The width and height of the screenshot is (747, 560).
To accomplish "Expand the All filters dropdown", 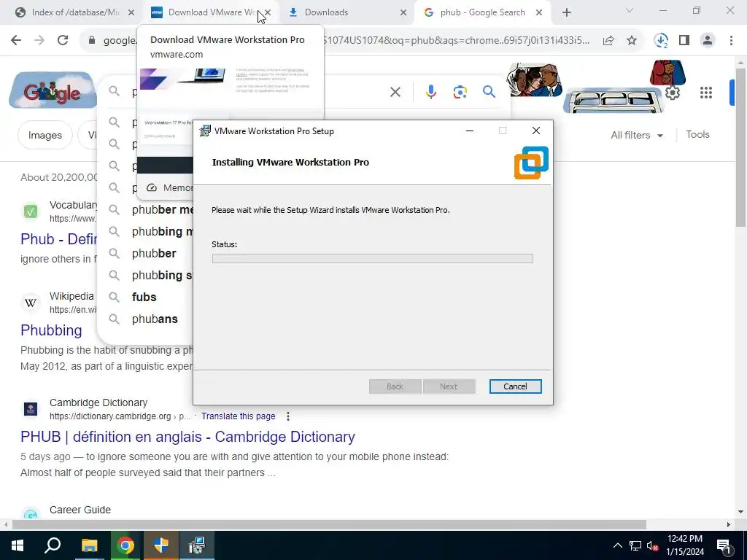I will click(637, 135).
